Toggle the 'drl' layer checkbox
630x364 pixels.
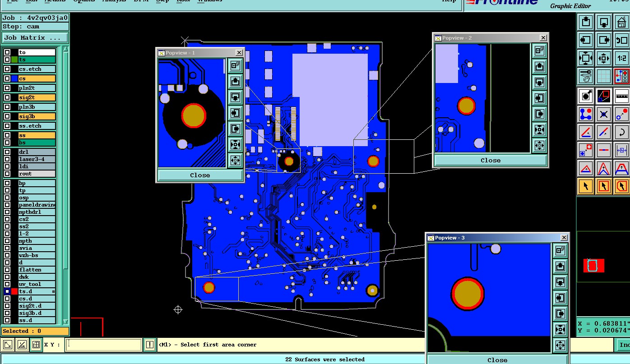(x=7, y=152)
